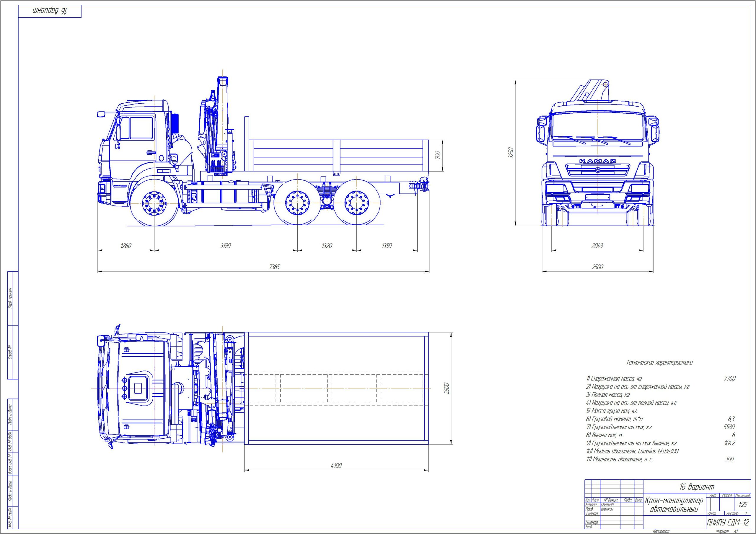756x534 pixels.
Task: Click the 7385 overall length dimension
Action: [x=274, y=267]
